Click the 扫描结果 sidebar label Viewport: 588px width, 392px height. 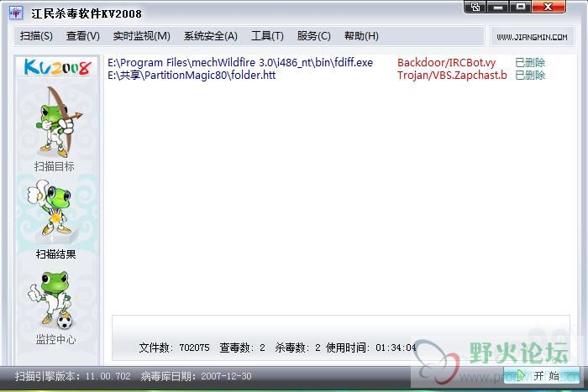click(56, 254)
